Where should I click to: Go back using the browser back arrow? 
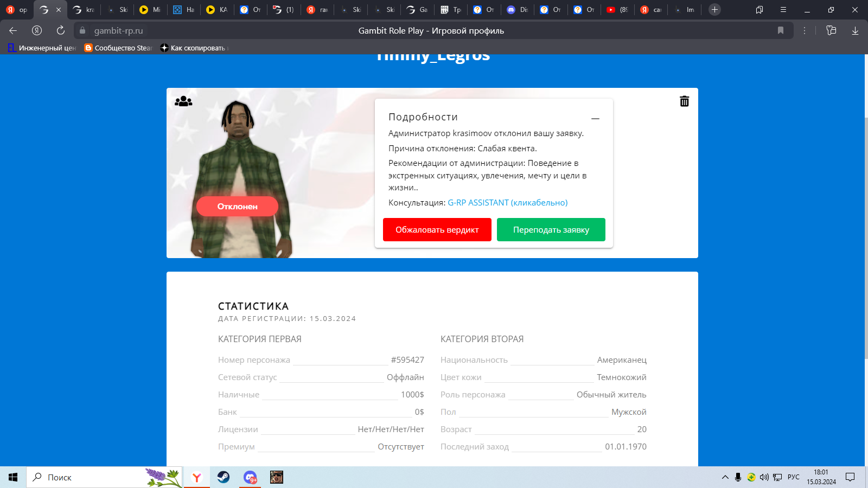click(x=13, y=31)
